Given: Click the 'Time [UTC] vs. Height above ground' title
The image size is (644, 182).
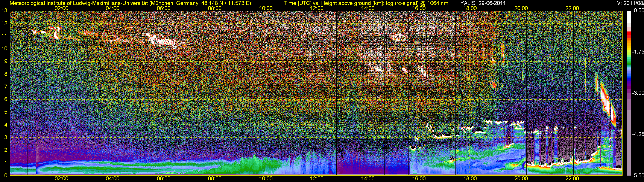Looking at the screenshot, I should pyautogui.click(x=366, y=3).
